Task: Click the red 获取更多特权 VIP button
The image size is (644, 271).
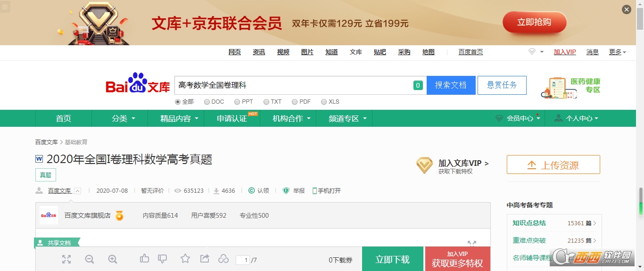Action: click(x=458, y=259)
